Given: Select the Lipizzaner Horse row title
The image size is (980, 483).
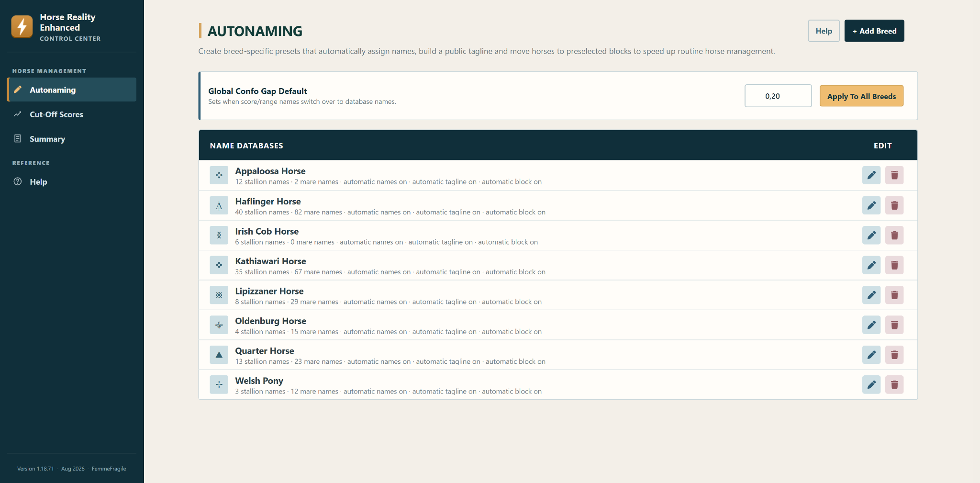Looking at the screenshot, I should coord(269,291).
